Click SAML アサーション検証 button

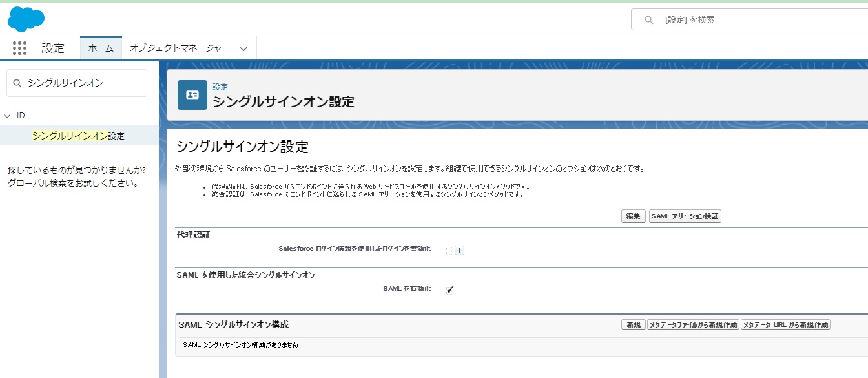(685, 216)
